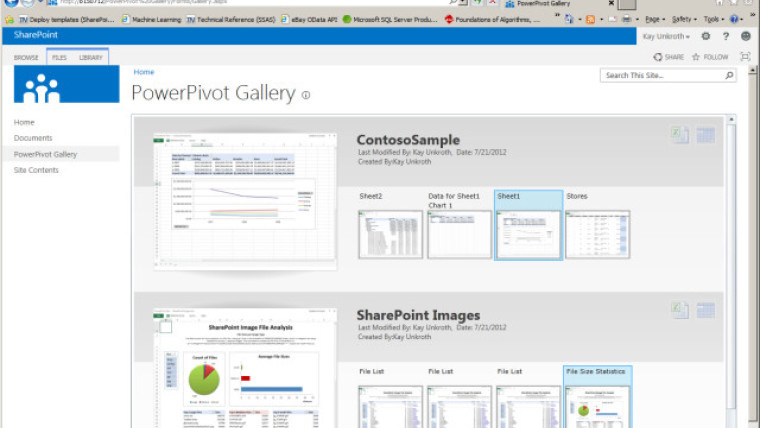Screen dimensions: 760x428
Task: Click SharePoint Images Excel workbook icon
Action: click(x=680, y=311)
